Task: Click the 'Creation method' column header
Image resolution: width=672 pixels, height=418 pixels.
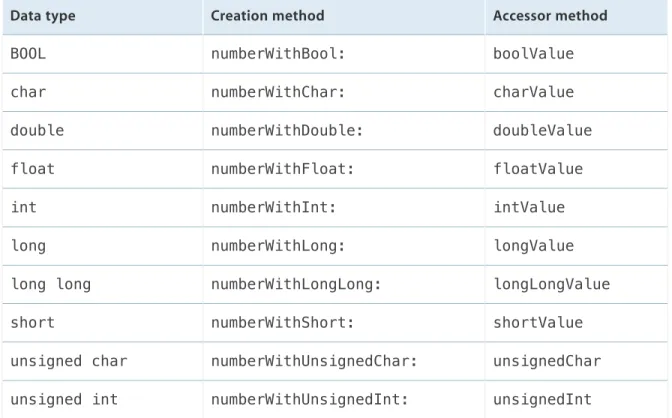Action: tap(344, 17)
